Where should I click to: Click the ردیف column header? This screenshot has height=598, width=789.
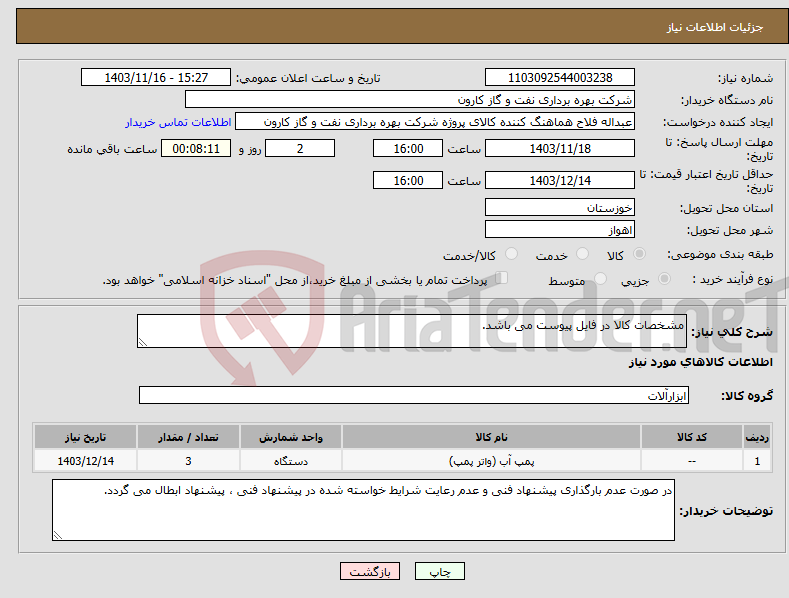(x=757, y=437)
